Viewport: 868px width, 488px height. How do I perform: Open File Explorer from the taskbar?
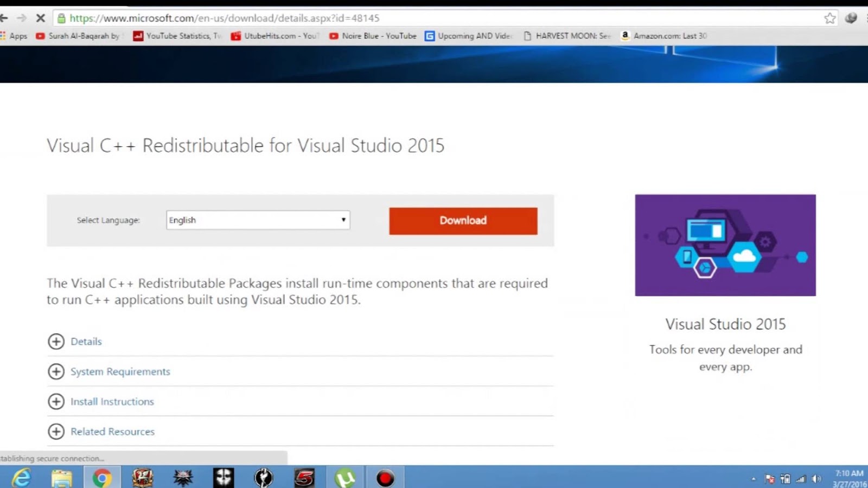pos(61,478)
